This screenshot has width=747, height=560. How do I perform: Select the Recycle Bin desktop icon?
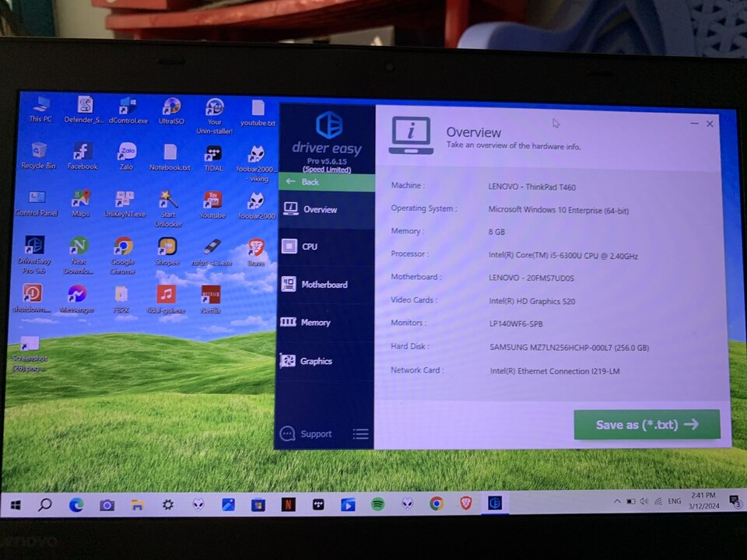[x=38, y=156]
